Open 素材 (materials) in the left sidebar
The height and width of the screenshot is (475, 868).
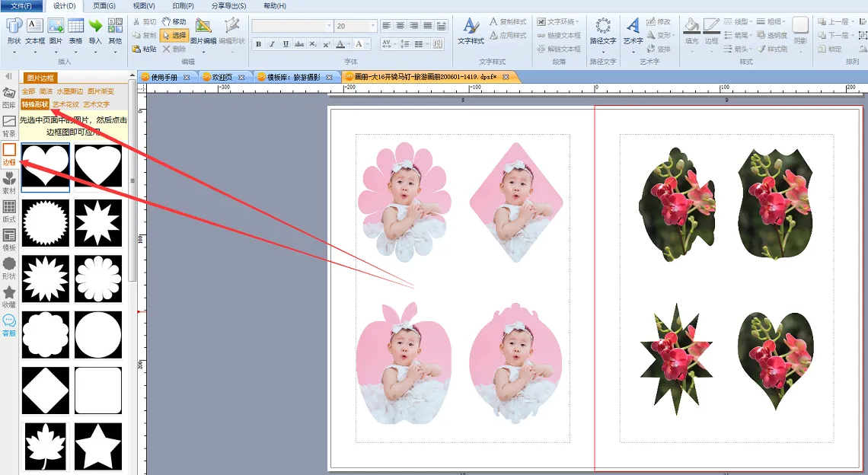point(9,183)
